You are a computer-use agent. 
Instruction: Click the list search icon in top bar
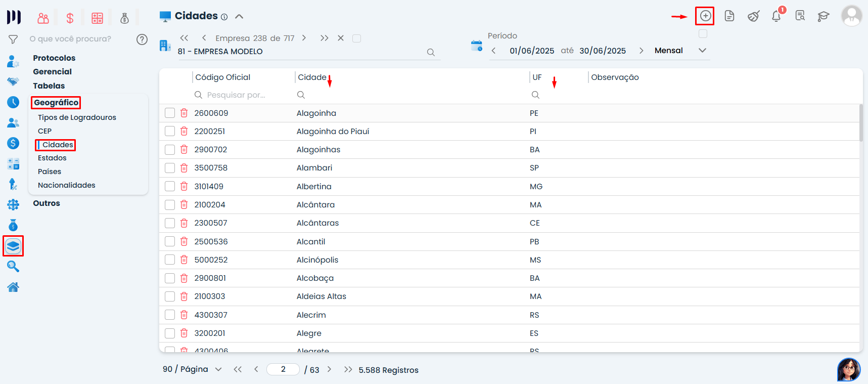800,16
